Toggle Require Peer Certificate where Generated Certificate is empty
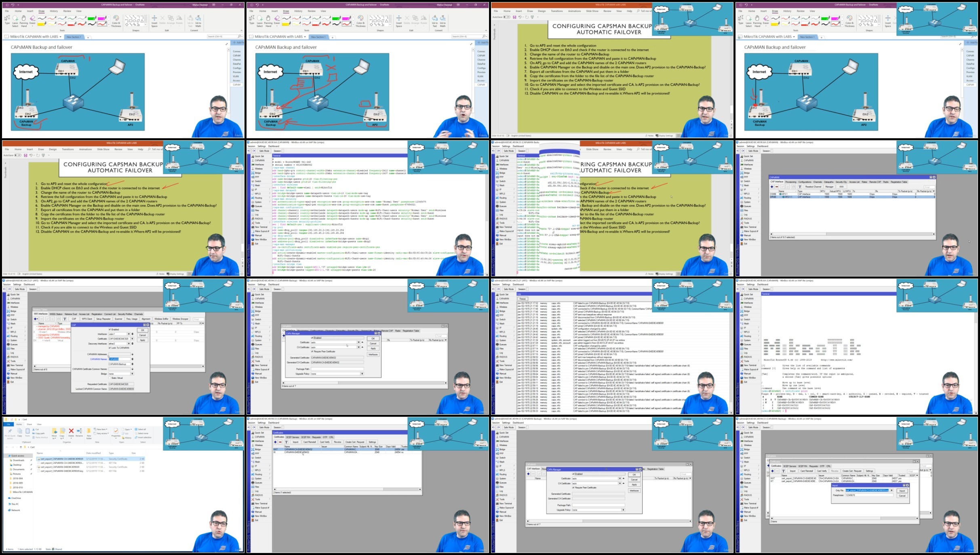This screenshot has height=555, width=980. pyautogui.click(x=573, y=488)
